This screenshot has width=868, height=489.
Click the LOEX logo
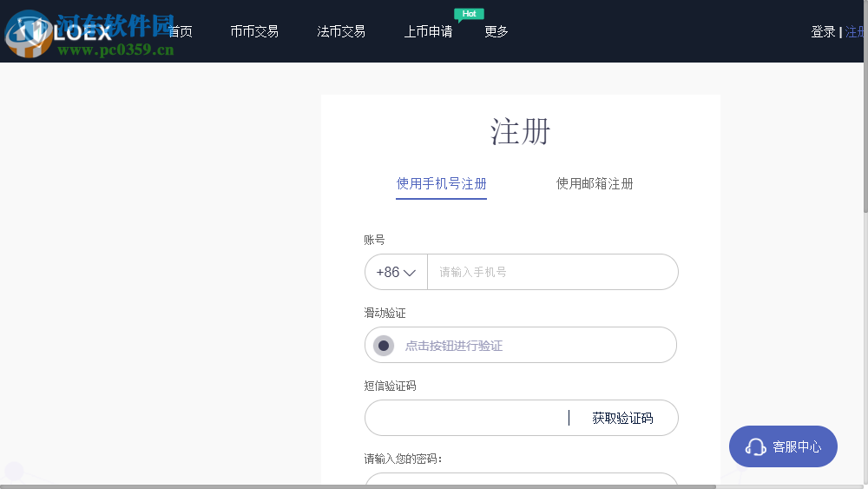coord(60,32)
